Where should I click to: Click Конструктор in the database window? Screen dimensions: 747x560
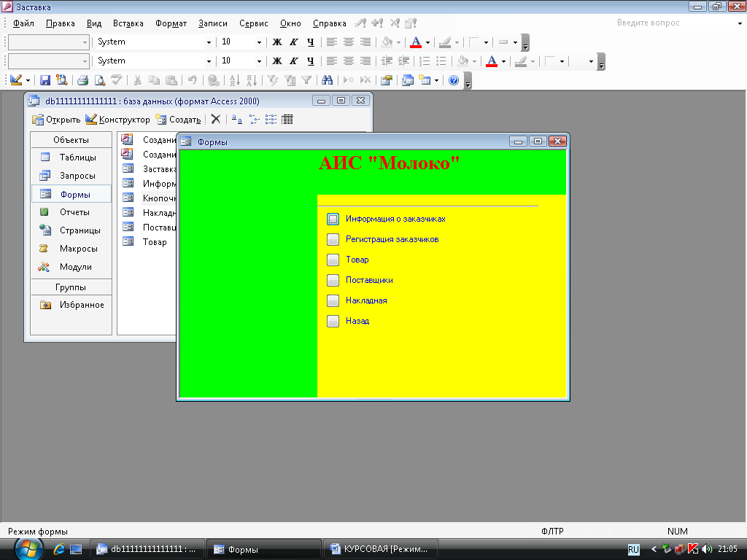click(x=117, y=120)
